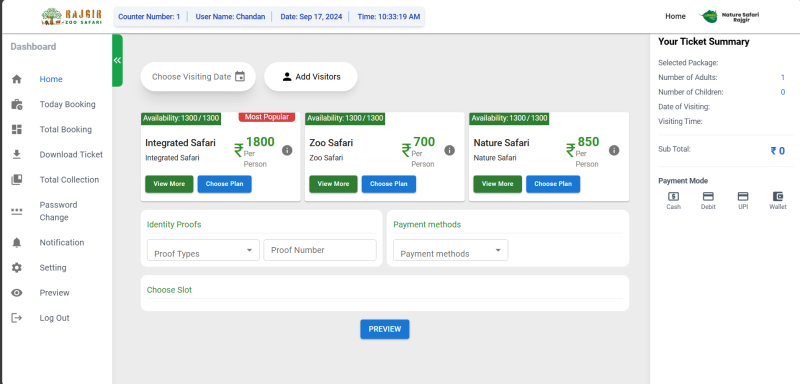Viewport: 800px width, 384px height.
Task: Choose Plan for Zoo Safari
Action: point(389,184)
